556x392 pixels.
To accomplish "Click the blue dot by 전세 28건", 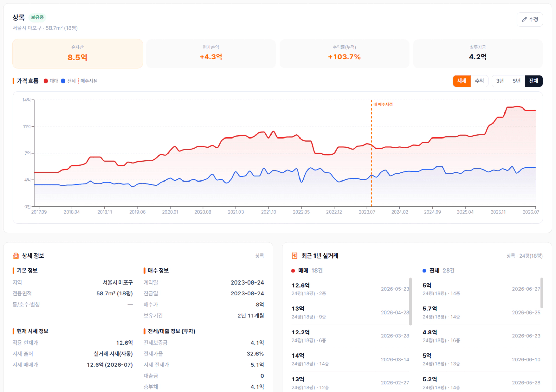I will (x=424, y=271).
